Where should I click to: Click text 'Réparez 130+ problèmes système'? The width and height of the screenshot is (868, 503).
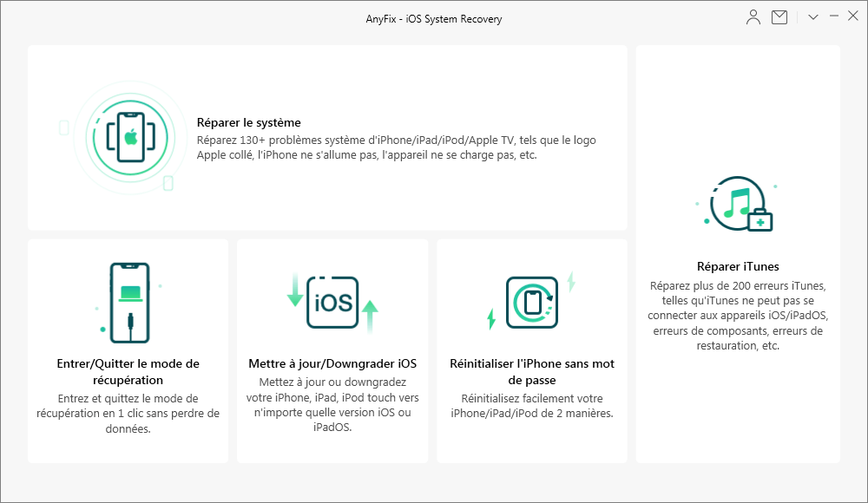click(x=280, y=140)
